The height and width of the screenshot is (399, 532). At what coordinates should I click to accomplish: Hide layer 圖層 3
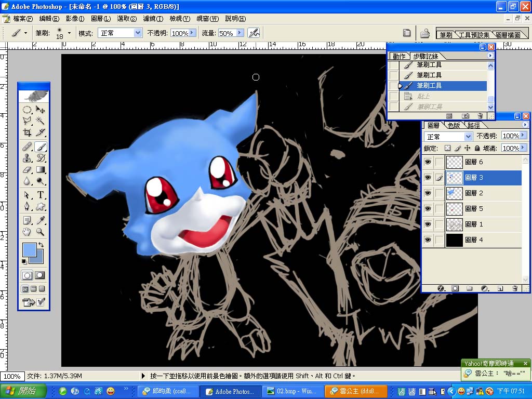coord(428,178)
